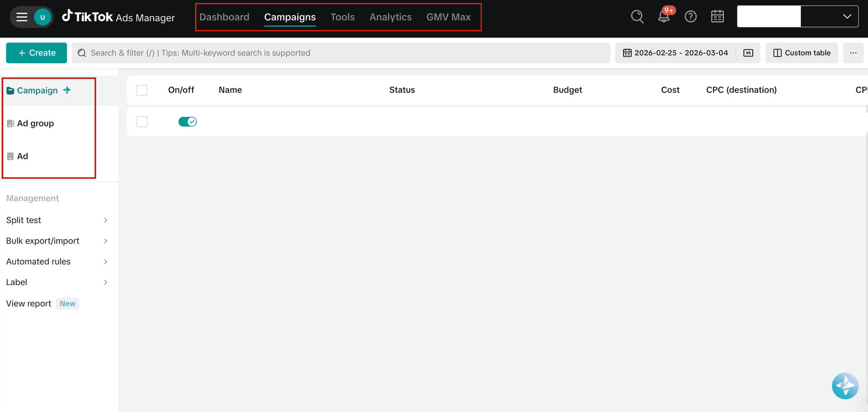Open the calendar icon near notifications
Viewport: 868px width, 412px height.
tap(717, 16)
